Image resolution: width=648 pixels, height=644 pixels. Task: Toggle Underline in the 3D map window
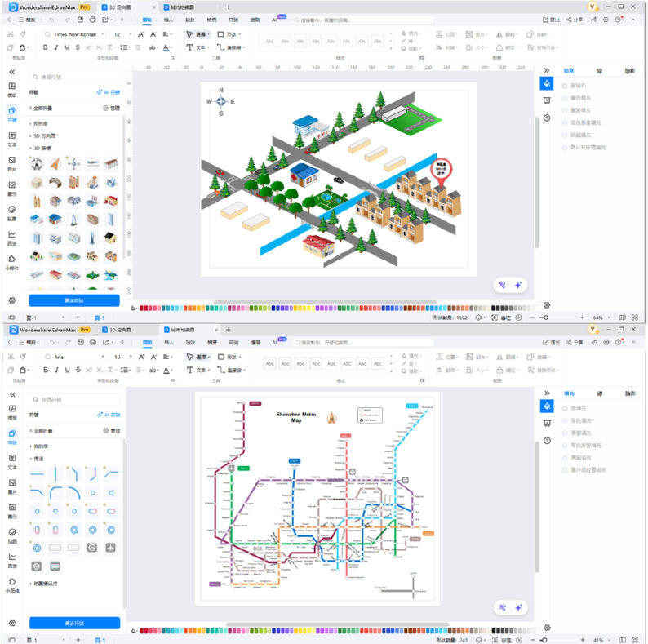pos(67,47)
